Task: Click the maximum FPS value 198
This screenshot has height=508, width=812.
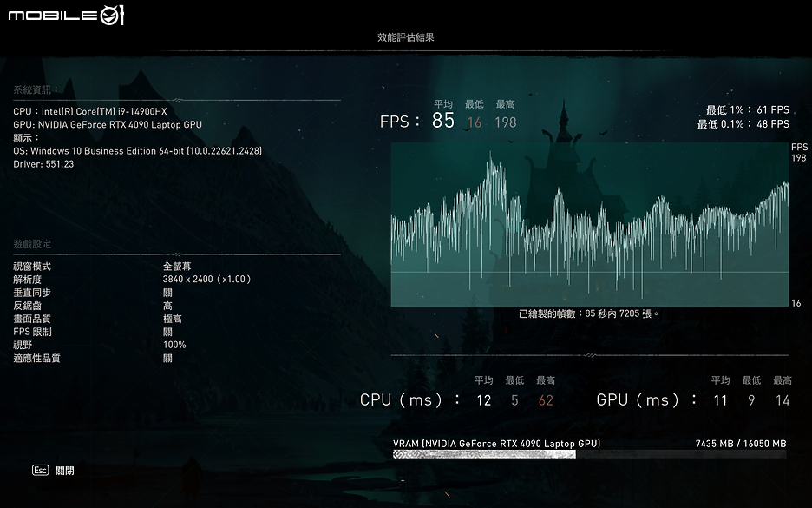Action: (506, 122)
